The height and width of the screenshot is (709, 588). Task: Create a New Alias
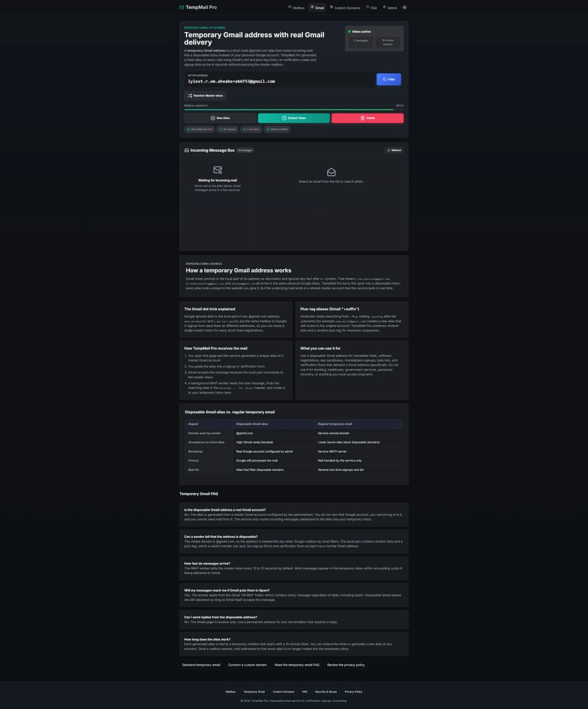click(x=220, y=118)
